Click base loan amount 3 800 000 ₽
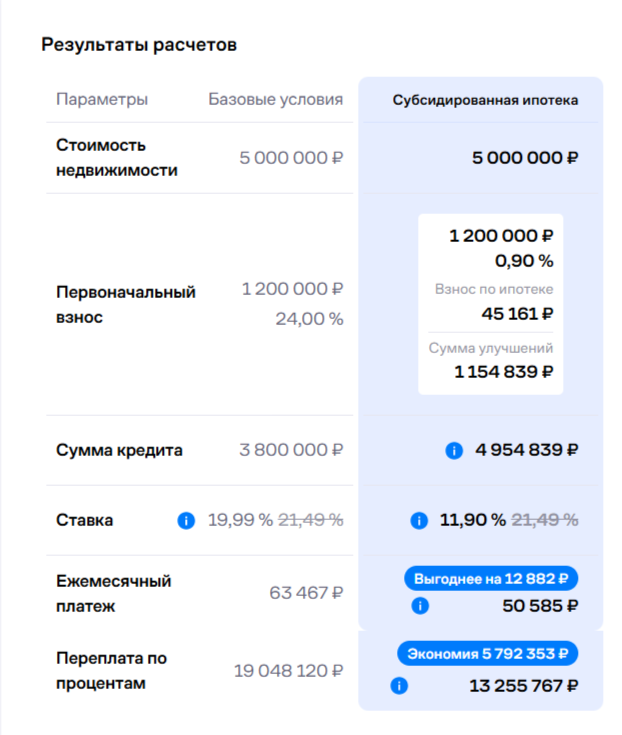The height and width of the screenshot is (735, 622). [x=291, y=450]
